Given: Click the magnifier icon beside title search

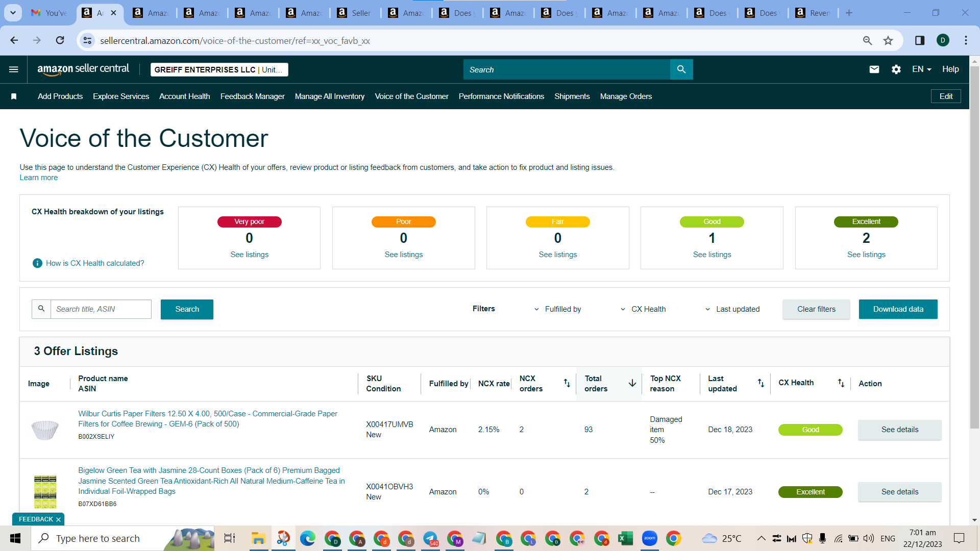Looking at the screenshot, I should pyautogui.click(x=41, y=309).
